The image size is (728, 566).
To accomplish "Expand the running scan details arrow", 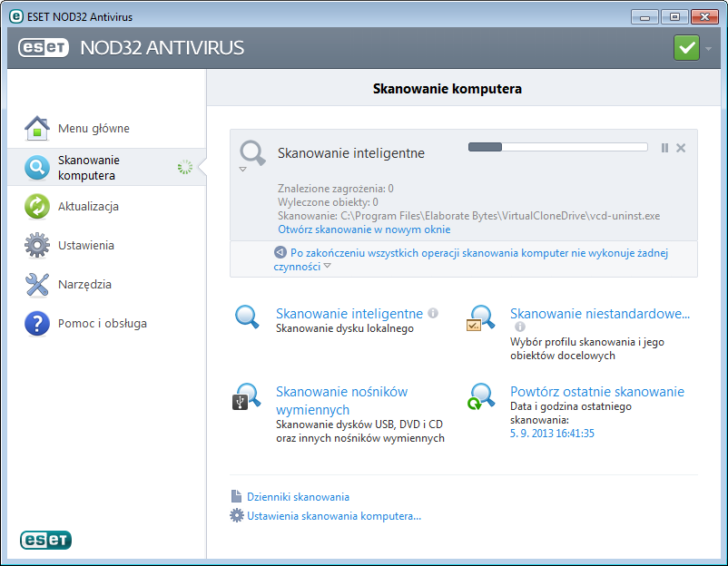I will [242, 170].
